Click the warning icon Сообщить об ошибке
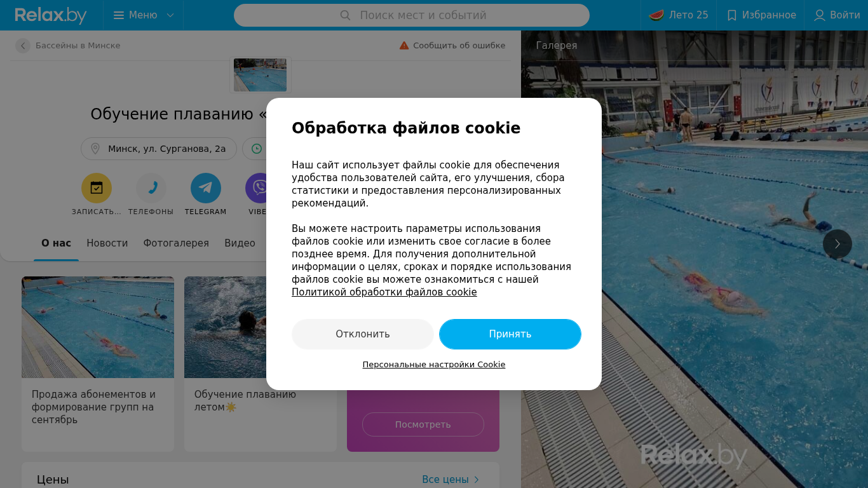Viewport: 868px width, 488px height. point(404,46)
